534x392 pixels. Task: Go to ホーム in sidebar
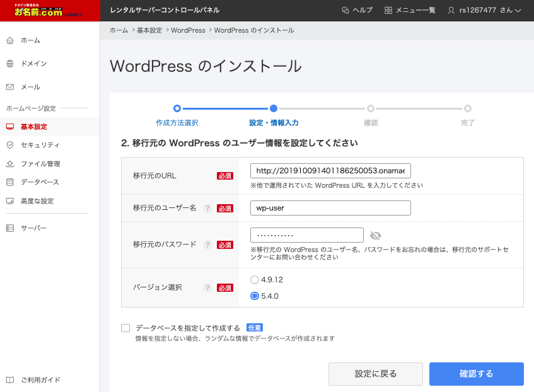point(30,40)
